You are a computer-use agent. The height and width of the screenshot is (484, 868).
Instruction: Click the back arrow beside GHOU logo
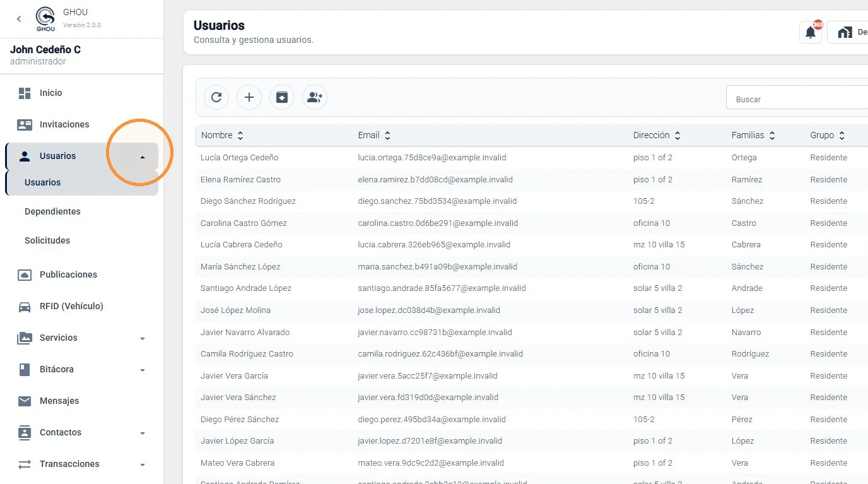[x=19, y=19]
